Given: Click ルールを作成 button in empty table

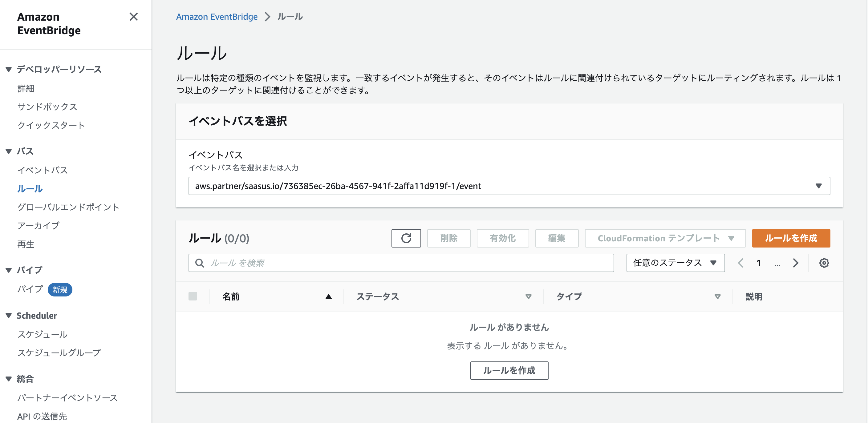Looking at the screenshot, I should (x=509, y=370).
